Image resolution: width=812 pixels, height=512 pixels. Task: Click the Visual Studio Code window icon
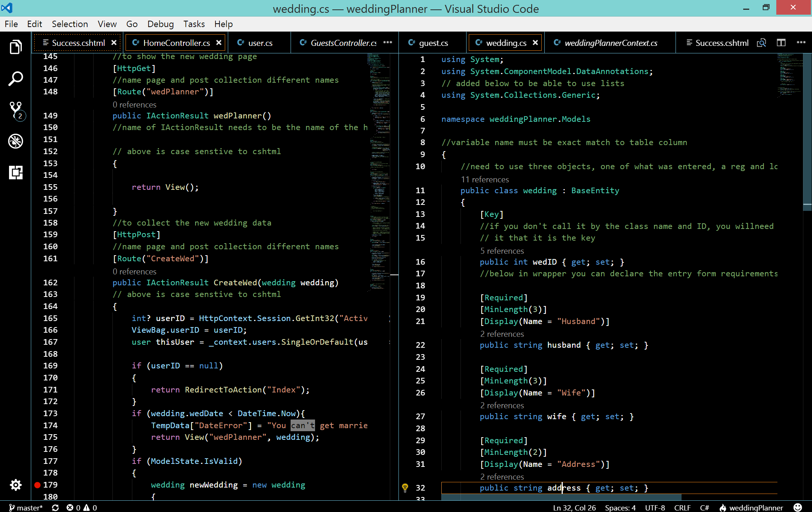(x=7, y=8)
